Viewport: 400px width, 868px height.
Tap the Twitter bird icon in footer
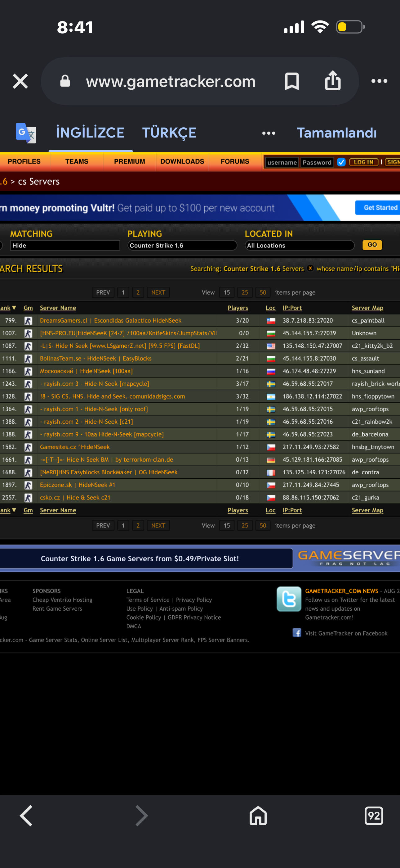[x=289, y=599]
